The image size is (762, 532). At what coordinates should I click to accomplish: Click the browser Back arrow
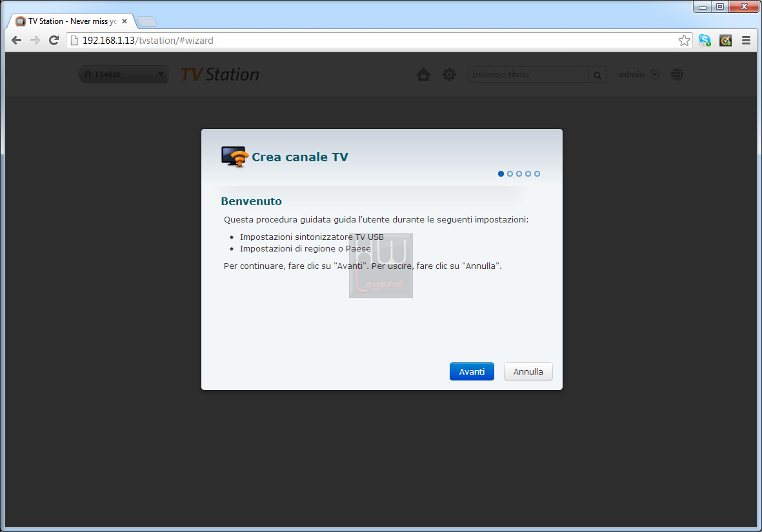tap(17, 41)
